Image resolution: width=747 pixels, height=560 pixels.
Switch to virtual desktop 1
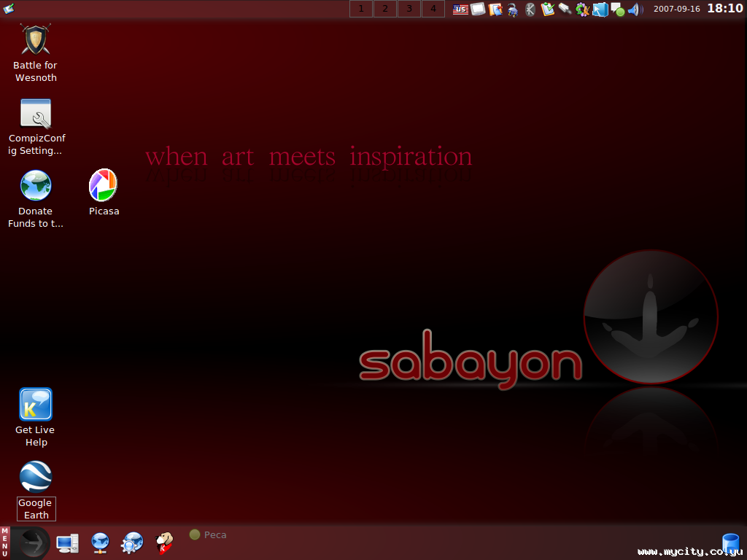coord(361,9)
